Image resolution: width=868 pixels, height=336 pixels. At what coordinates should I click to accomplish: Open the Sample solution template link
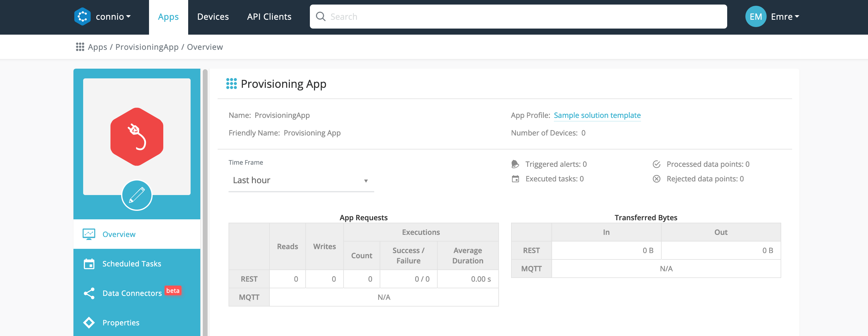coord(597,115)
